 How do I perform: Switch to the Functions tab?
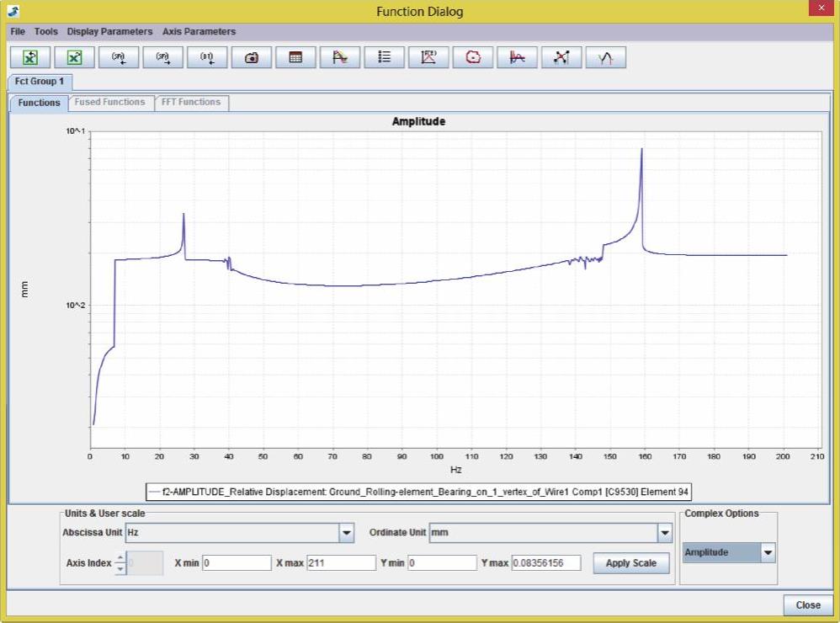[x=39, y=102]
